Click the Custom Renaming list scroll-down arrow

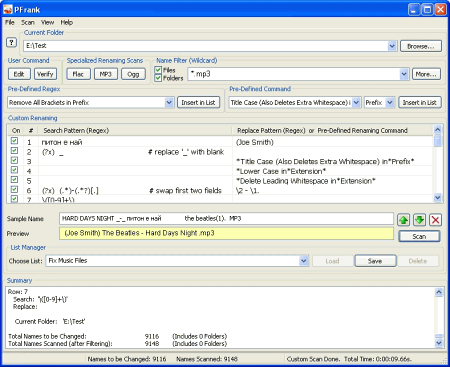point(438,198)
